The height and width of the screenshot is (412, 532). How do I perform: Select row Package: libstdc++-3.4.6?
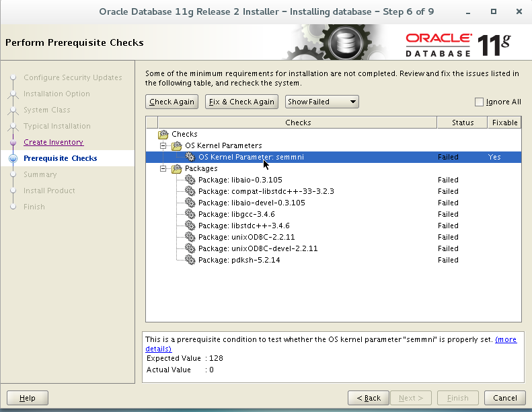(x=334, y=226)
